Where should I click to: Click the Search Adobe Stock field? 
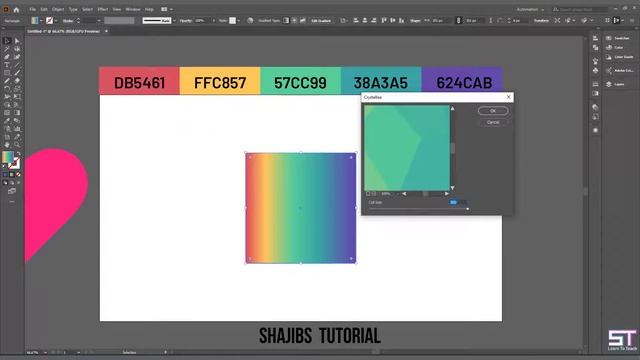[x=580, y=9]
